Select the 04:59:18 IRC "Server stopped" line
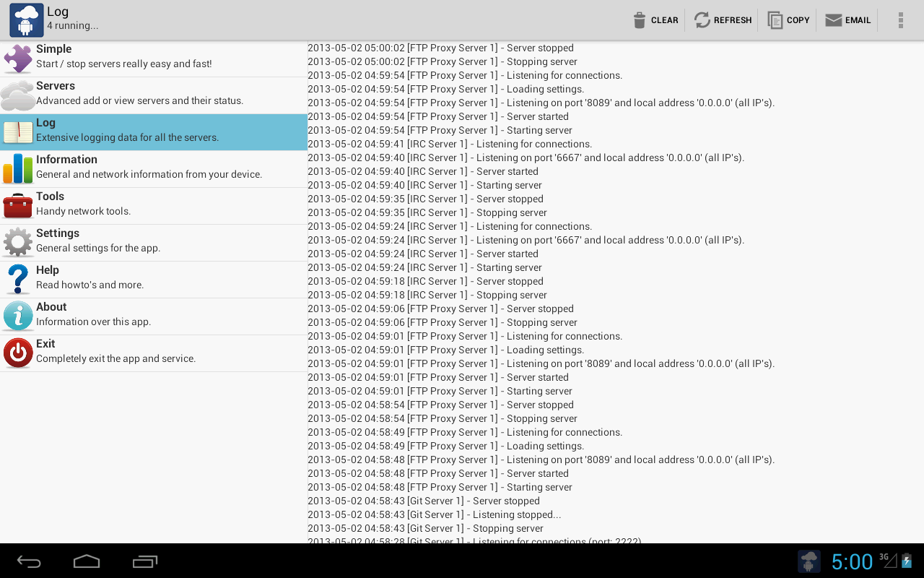This screenshot has width=924, height=578. click(426, 281)
